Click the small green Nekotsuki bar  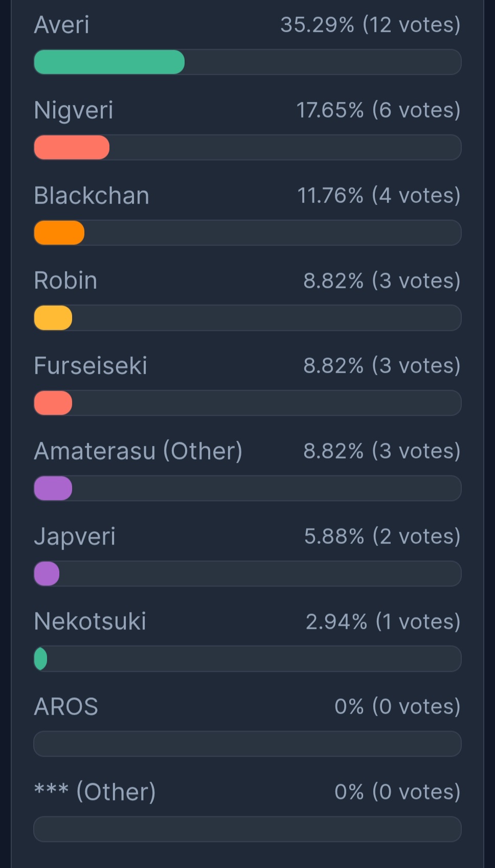pos(41,658)
